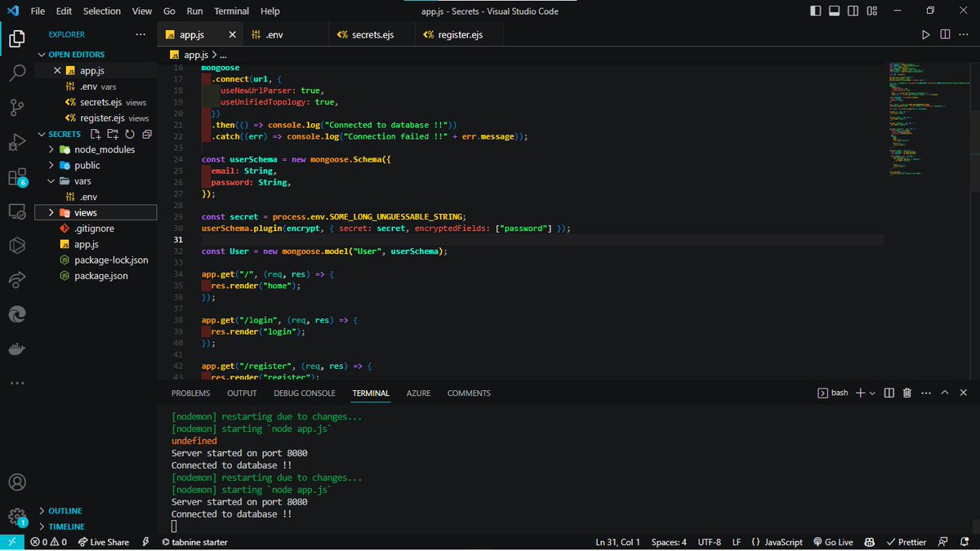Maximize the terminal panel size
Screen dimensions: 980x551
(x=944, y=393)
